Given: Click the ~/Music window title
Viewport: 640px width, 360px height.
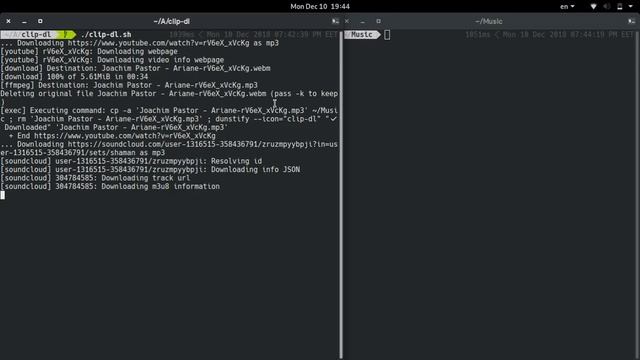Looking at the screenshot, I should tap(489, 21).
